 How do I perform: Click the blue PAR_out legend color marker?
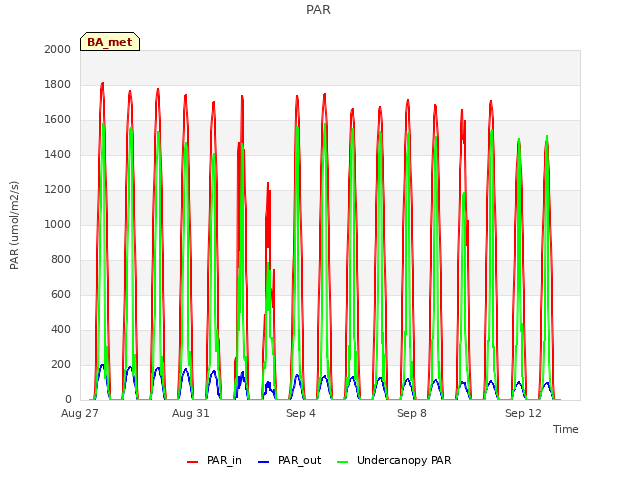pos(264,462)
